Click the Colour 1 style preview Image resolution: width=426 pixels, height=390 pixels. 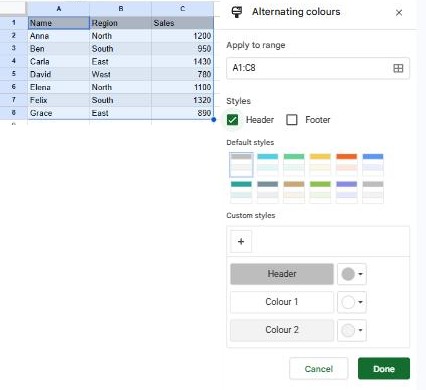click(x=282, y=302)
